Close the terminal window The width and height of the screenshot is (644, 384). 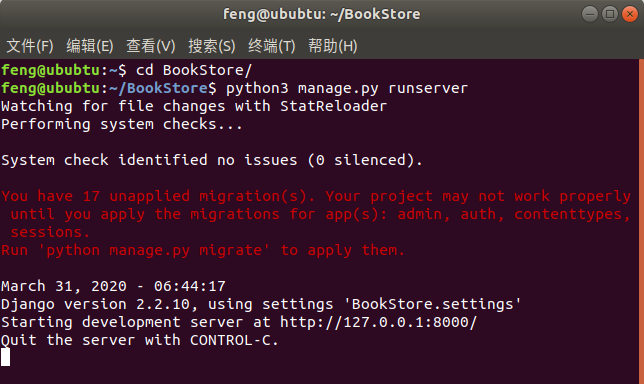click(x=630, y=14)
